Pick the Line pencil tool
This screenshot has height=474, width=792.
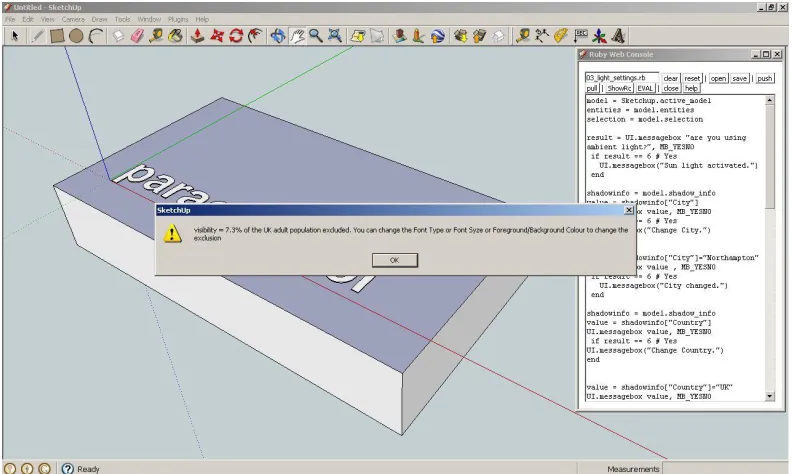pyautogui.click(x=37, y=36)
